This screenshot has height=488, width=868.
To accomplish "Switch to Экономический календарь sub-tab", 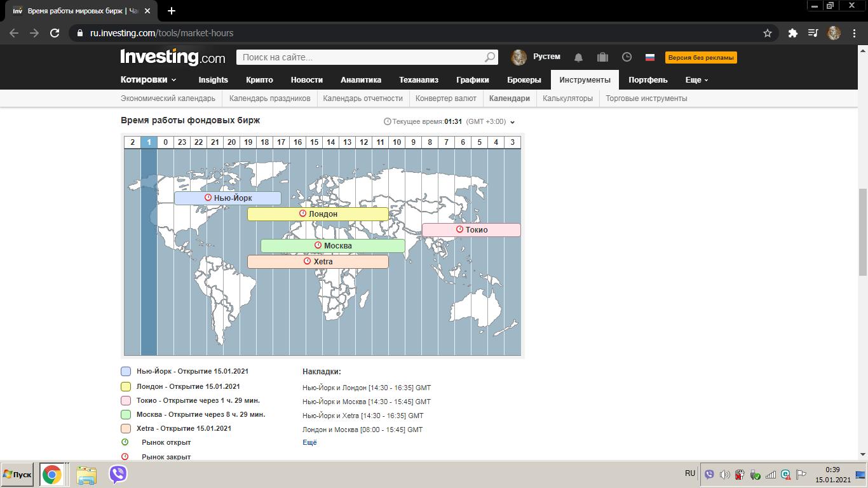I will tap(168, 98).
